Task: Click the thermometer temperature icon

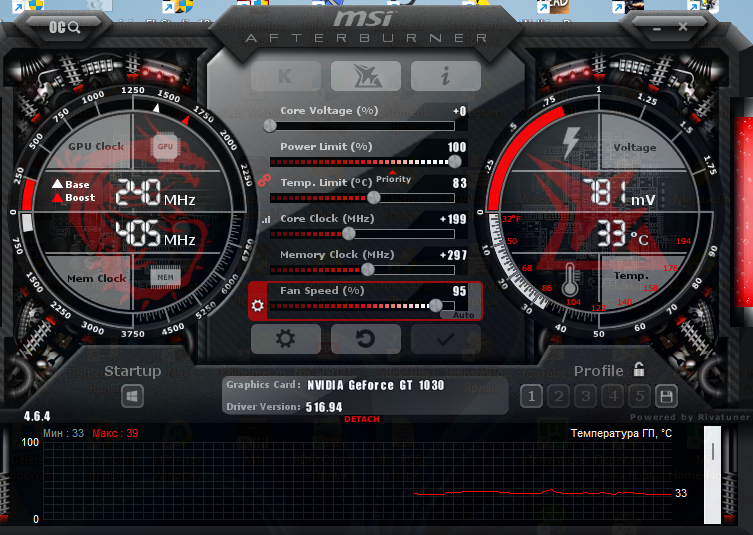Action: [570, 280]
